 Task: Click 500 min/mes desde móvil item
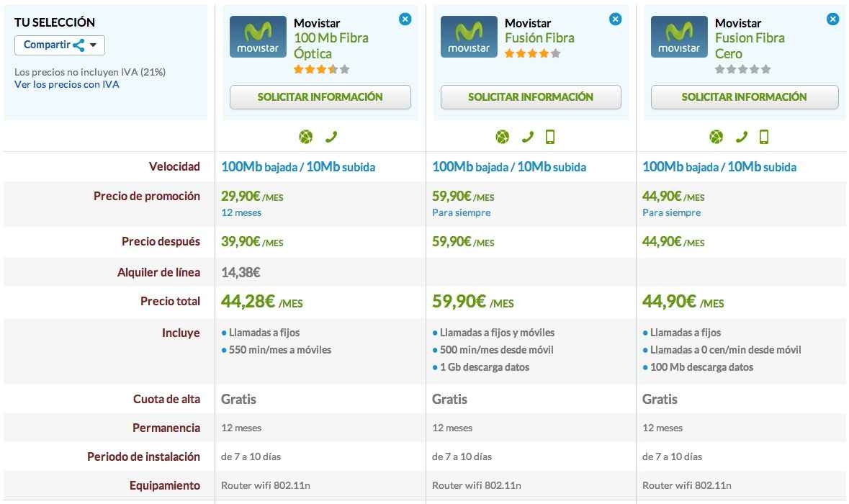pyautogui.click(x=497, y=350)
